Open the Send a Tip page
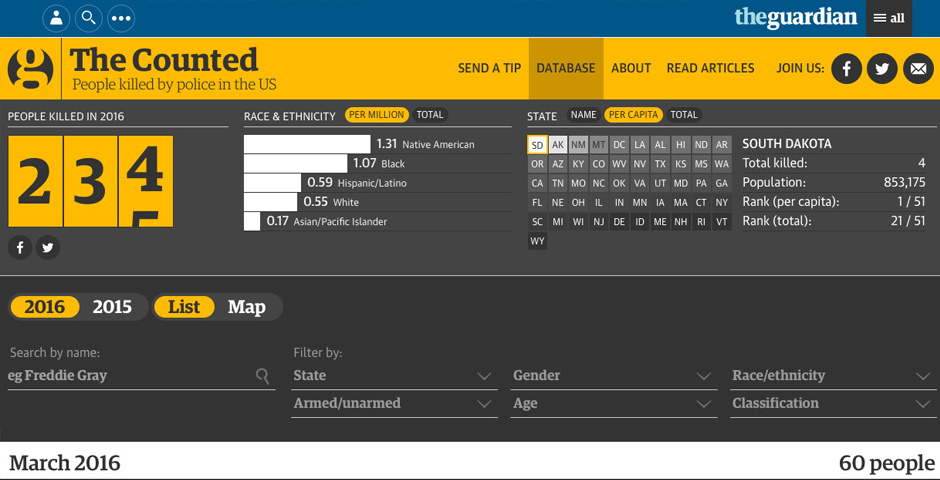This screenshot has height=480, width=940. pyautogui.click(x=489, y=68)
